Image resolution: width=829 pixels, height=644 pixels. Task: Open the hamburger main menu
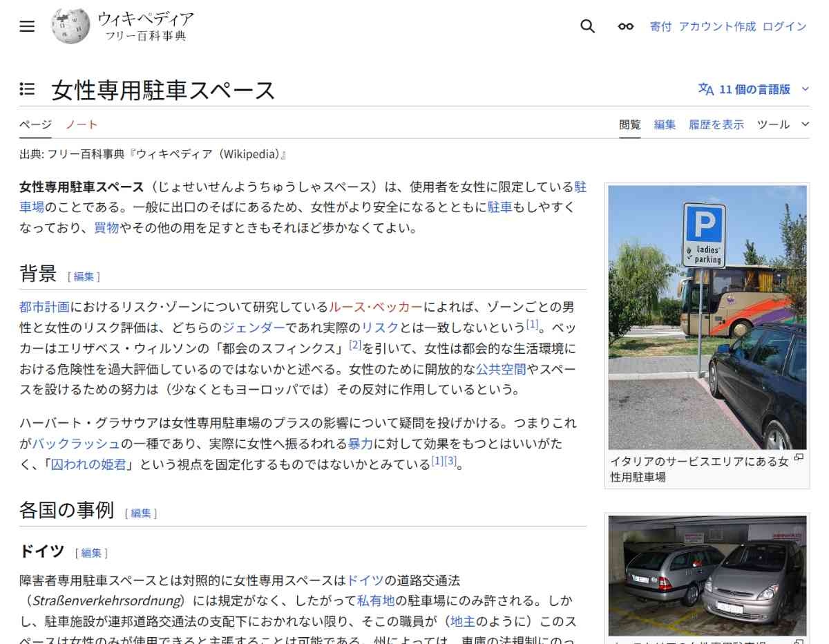click(27, 26)
